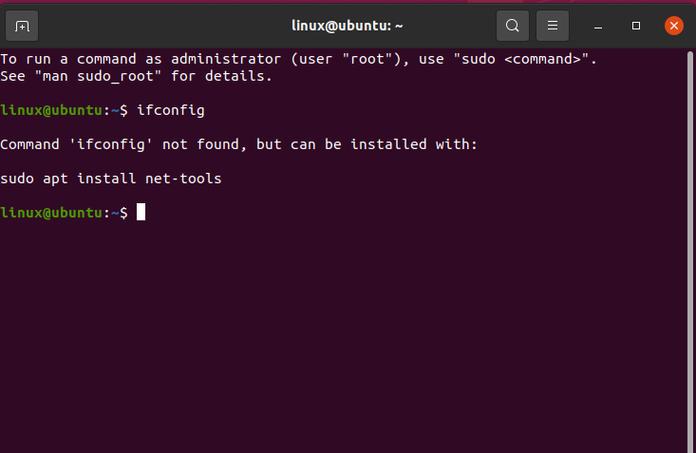The image size is (696, 453).
Task: Minimize the terminal window
Action: (599, 26)
